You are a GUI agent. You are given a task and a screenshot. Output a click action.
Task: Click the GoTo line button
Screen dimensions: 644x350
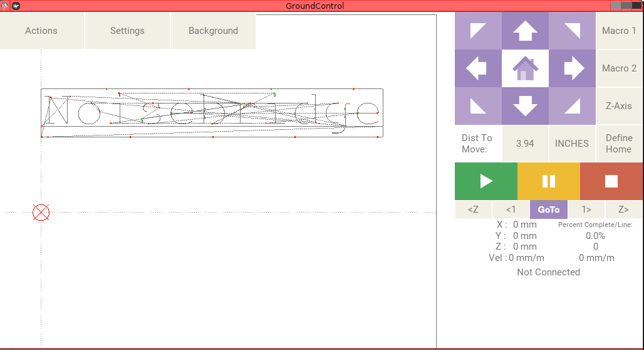pos(549,209)
